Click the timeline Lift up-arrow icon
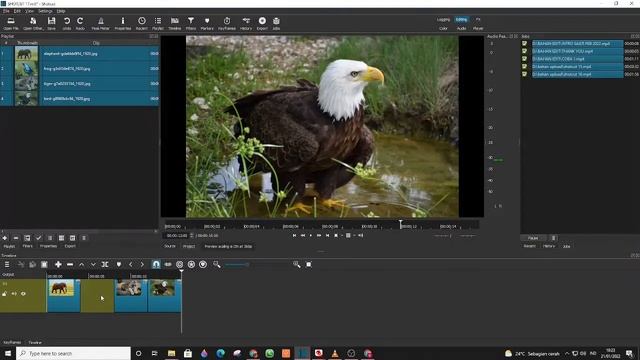640x360 pixels. click(x=82, y=264)
